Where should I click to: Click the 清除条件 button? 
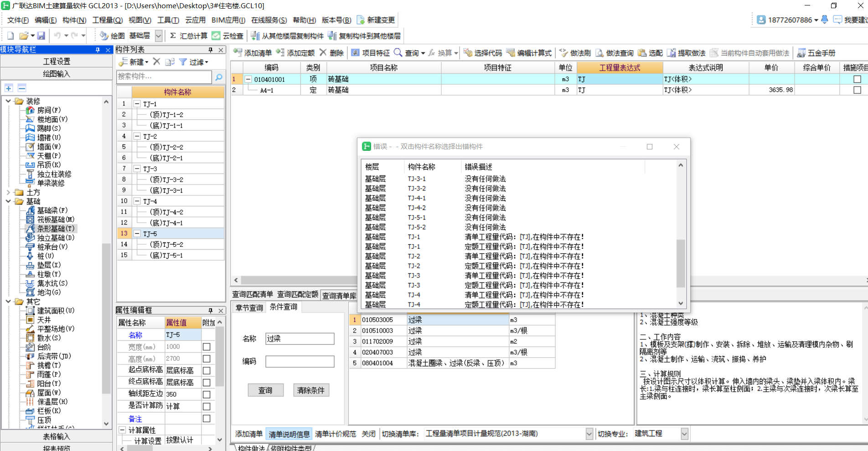[311, 390]
